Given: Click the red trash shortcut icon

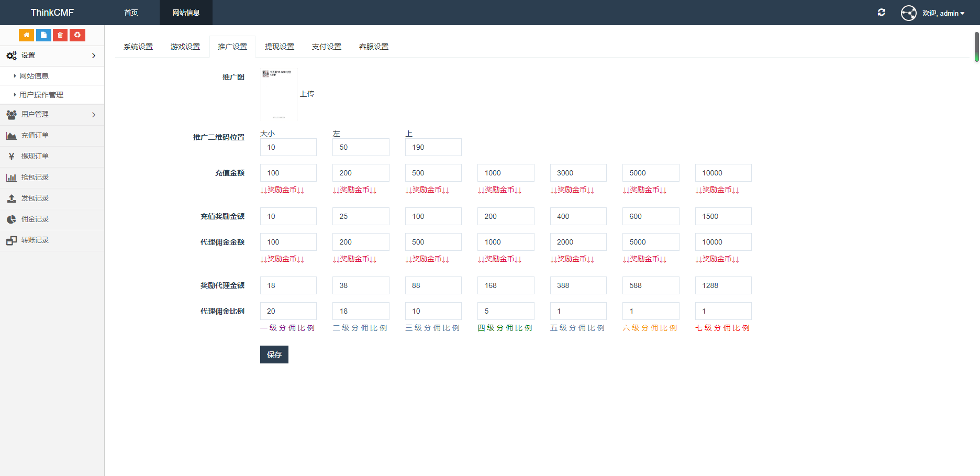Looking at the screenshot, I should 60,35.
